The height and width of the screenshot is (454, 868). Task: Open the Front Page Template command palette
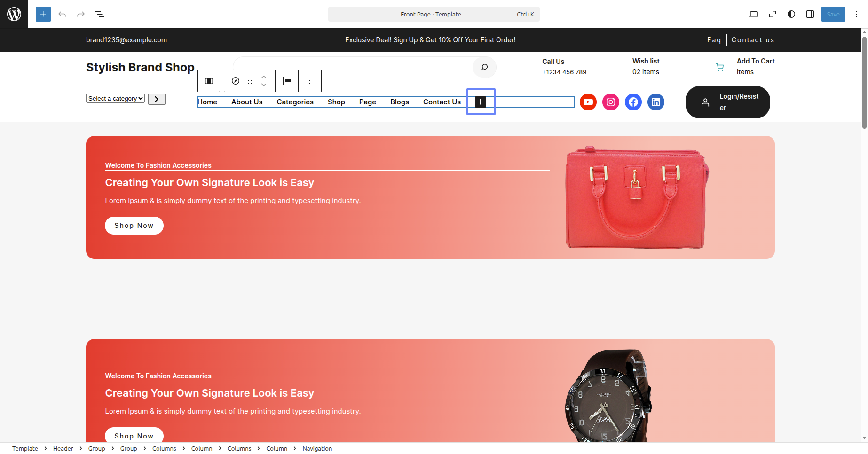click(434, 14)
